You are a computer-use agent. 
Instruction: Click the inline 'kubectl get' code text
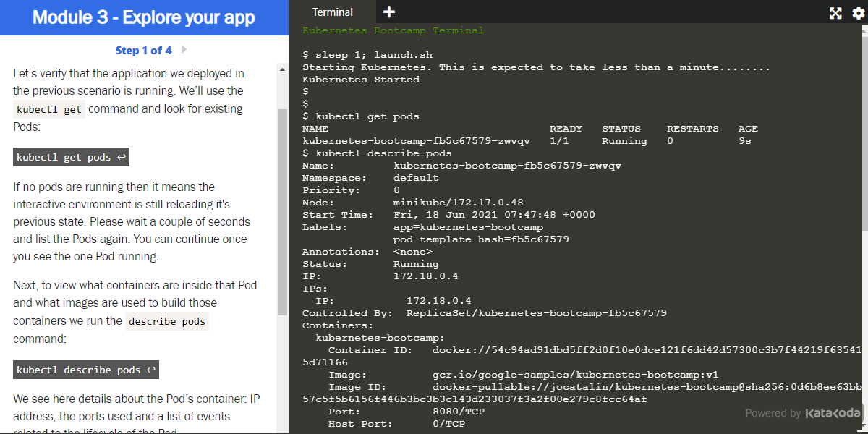click(x=49, y=109)
